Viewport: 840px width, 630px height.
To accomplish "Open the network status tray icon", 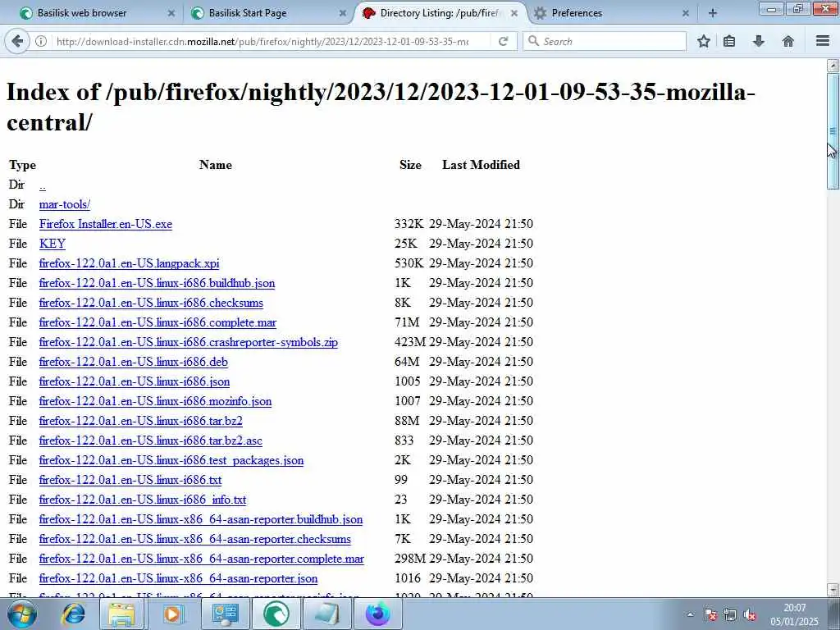I will (729, 615).
